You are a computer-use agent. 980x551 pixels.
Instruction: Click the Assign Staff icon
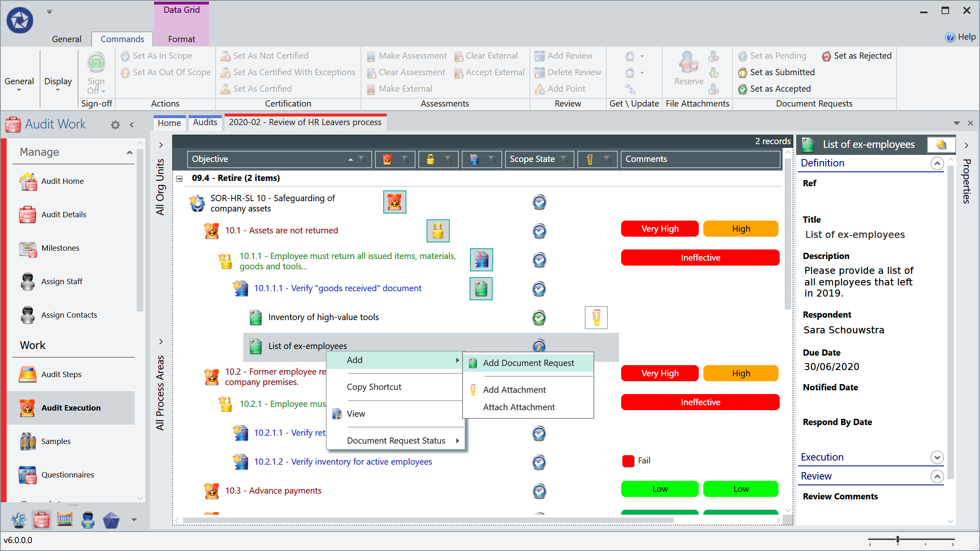tap(27, 281)
